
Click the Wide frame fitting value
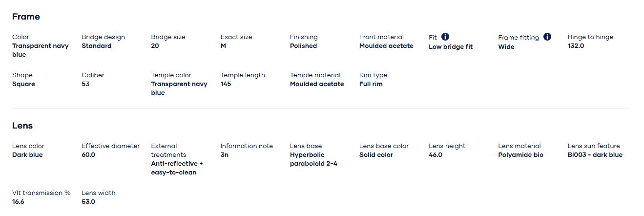[506, 47]
